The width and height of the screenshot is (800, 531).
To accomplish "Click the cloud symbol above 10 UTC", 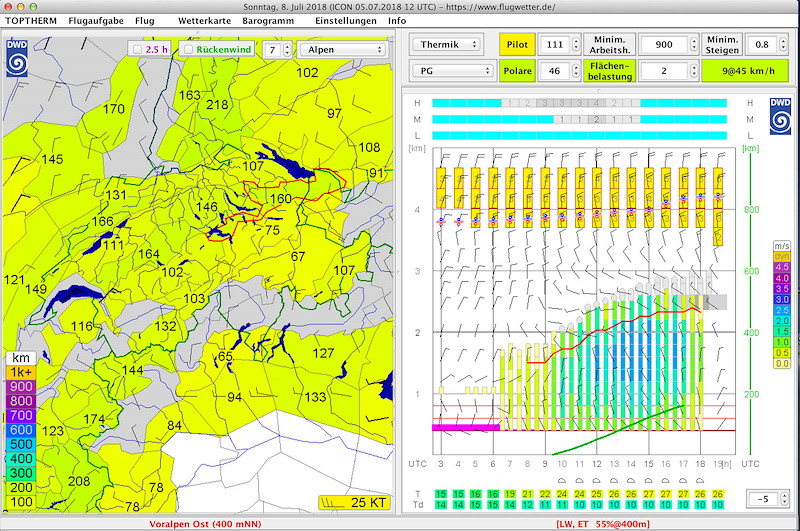I will point(561,480).
